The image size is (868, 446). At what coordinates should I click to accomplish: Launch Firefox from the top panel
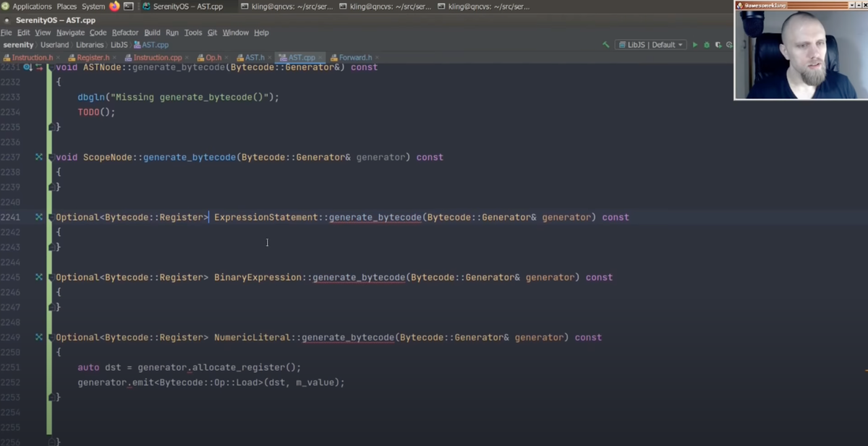[x=114, y=7]
